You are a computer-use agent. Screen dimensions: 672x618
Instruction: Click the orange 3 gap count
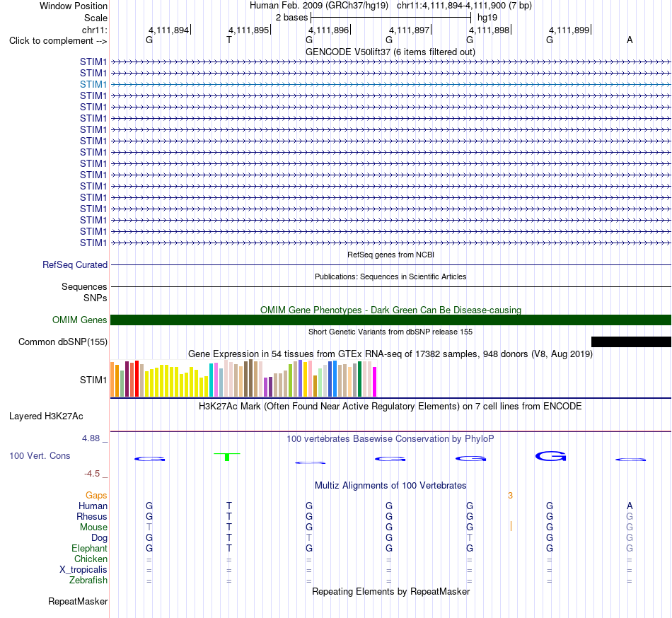510,496
